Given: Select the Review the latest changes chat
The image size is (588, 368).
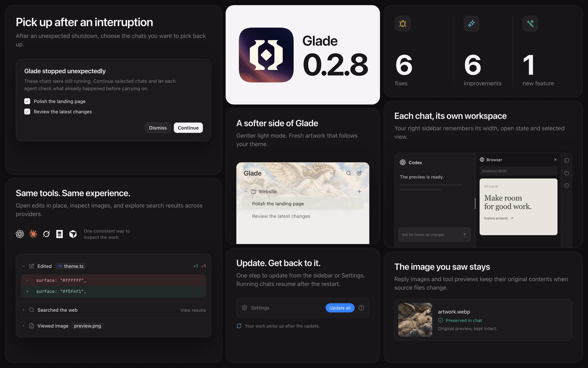Looking at the screenshot, I should pyautogui.click(x=302, y=216).
